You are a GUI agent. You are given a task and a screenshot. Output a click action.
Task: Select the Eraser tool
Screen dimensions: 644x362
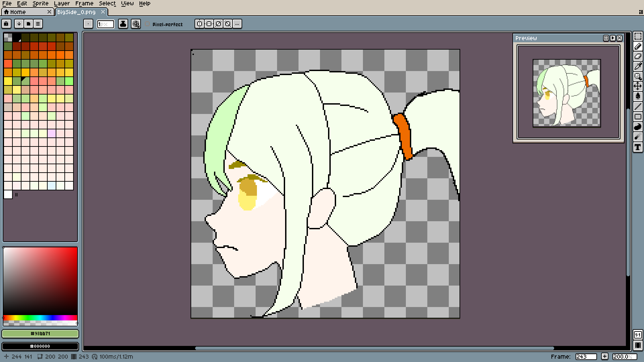point(638,56)
